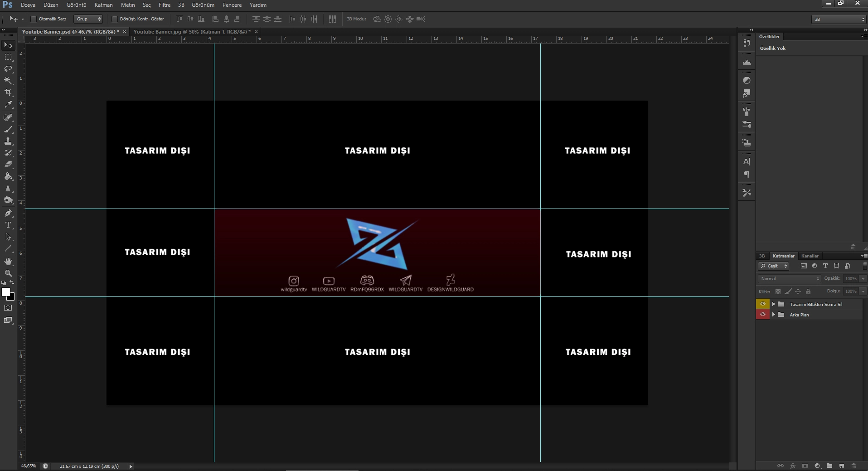The height and width of the screenshot is (471, 868).
Task: Enable the Dönüşt. Kontr. Göster checkbox
Action: tap(115, 19)
